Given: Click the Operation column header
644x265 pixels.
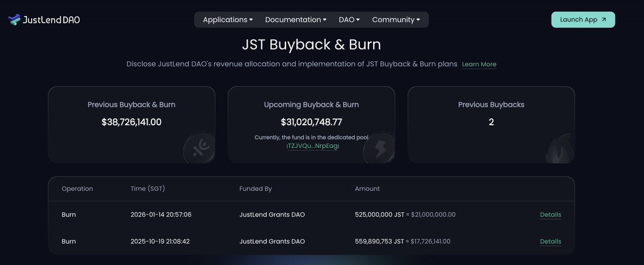Looking at the screenshot, I should [77, 189].
